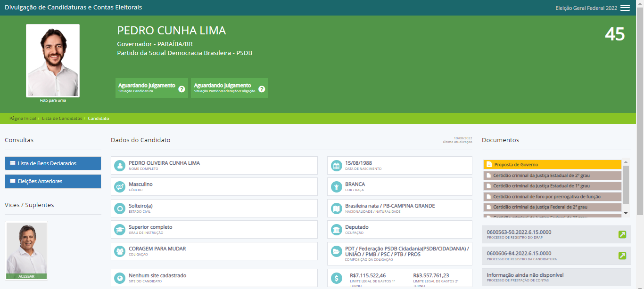644x289 pixels.
Task: Click the person icon beside Nome Completo
Action: [x=120, y=165]
